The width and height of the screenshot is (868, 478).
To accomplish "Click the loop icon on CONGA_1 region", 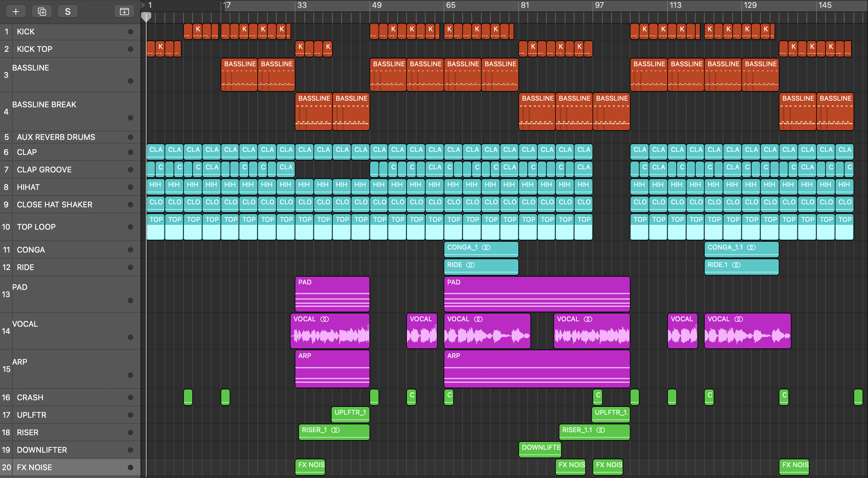I will pos(486,248).
